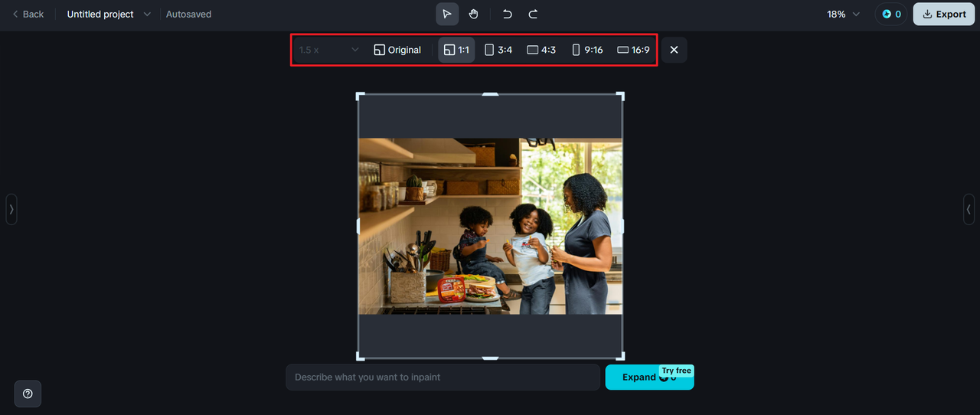The width and height of the screenshot is (980, 415).
Task: Select the 3:4 aspect ratio
Action: (498, 50)
